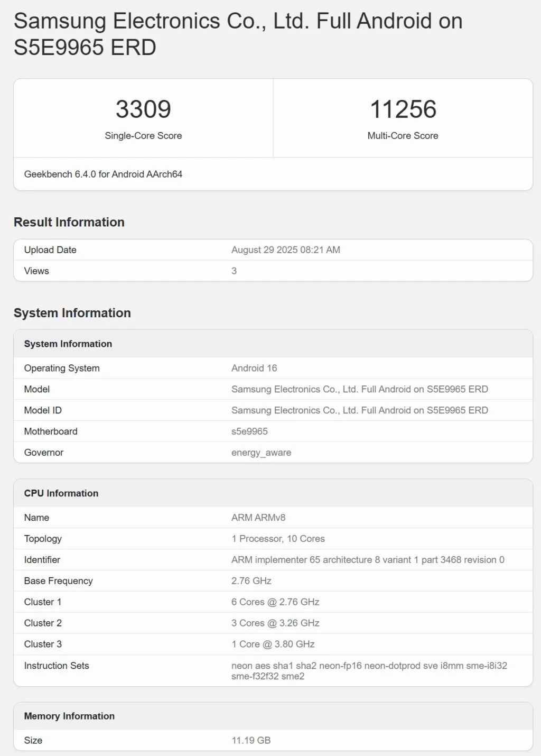This screenshot has width=541, height=756.
Task: Click the Cluster 2 frequency entry
Action: click(x=275, y=623)
